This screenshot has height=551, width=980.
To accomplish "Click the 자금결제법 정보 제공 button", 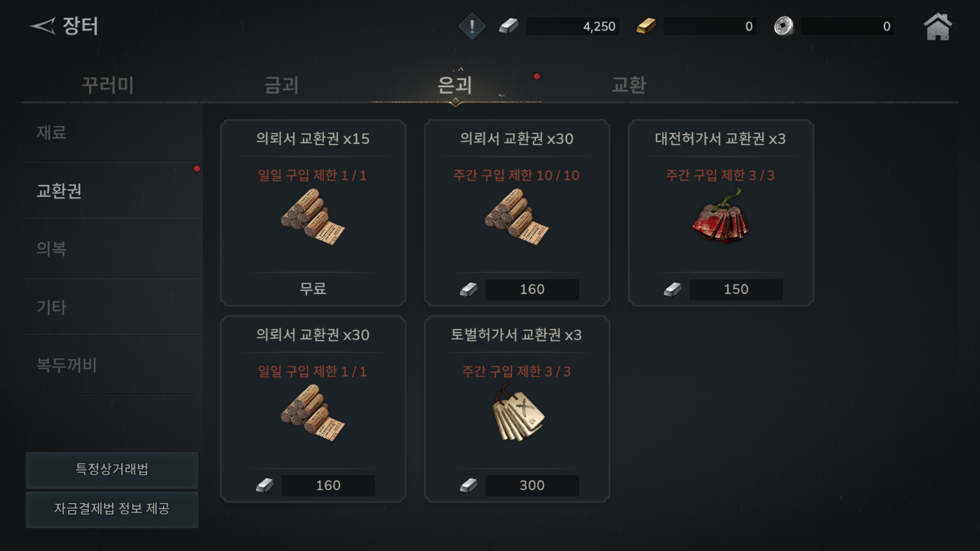I will tap(112, 509).
